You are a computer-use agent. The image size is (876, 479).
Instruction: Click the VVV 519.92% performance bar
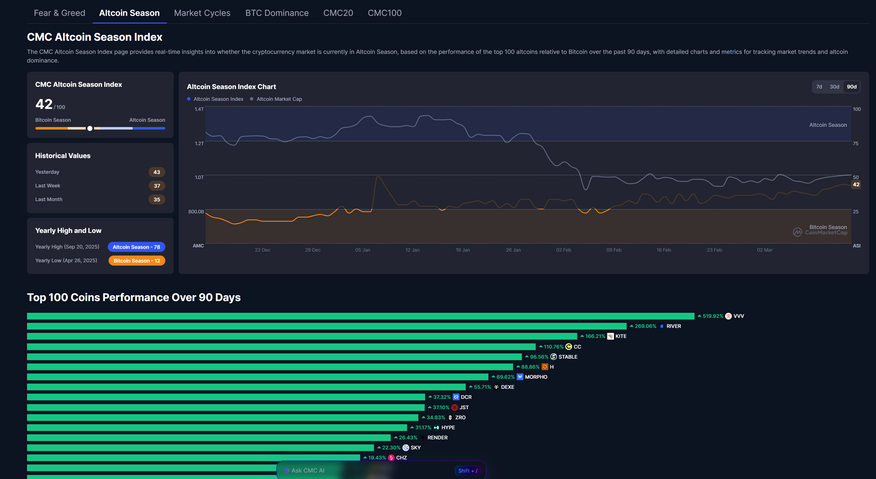[360, 316]
